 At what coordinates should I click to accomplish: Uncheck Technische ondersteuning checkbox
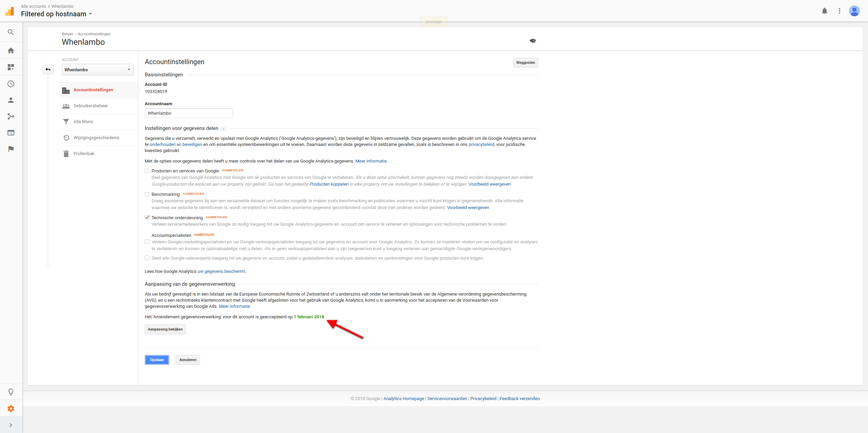[147, 218]
